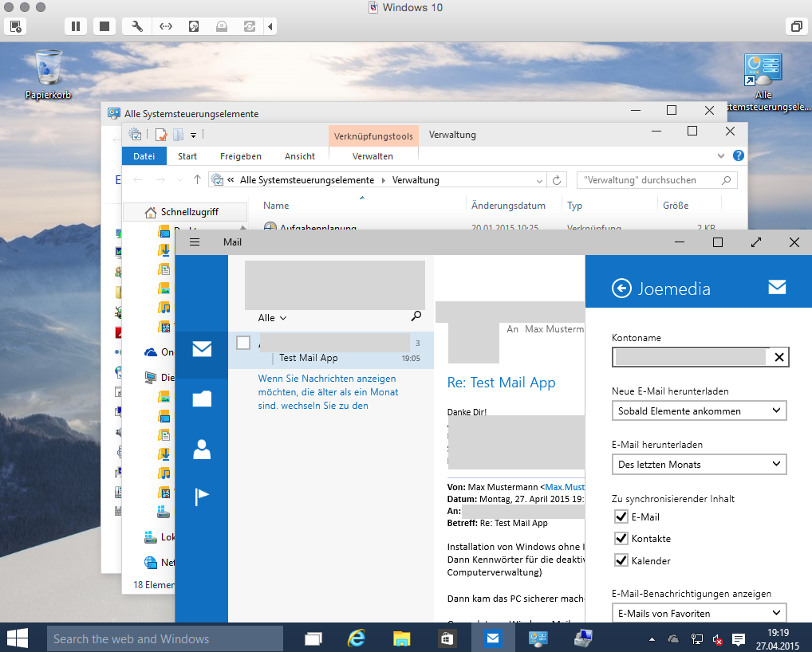The image size is (812, 652).
Task: Open contacts person icon in Mail sidebar
Action: (x=202, y=448)
